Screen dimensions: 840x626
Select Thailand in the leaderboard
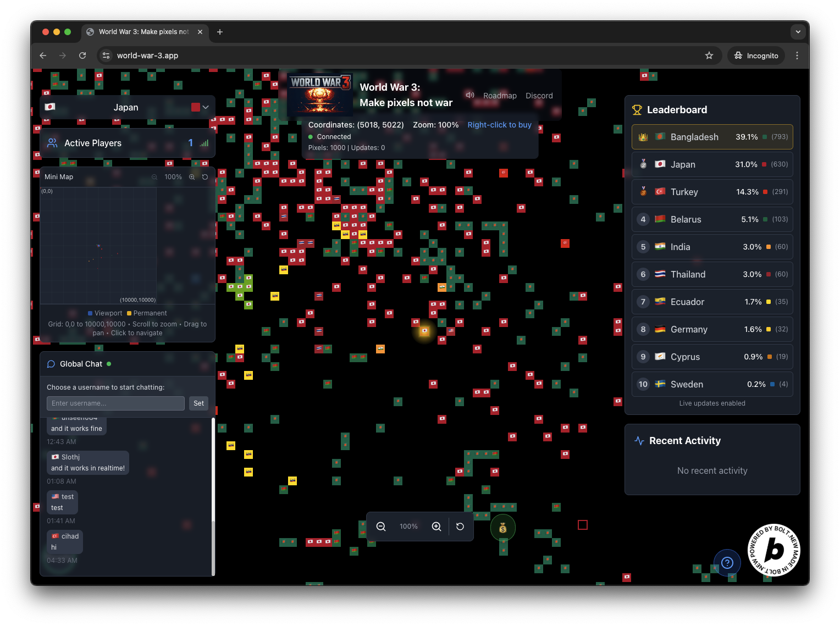click(712, 274)
